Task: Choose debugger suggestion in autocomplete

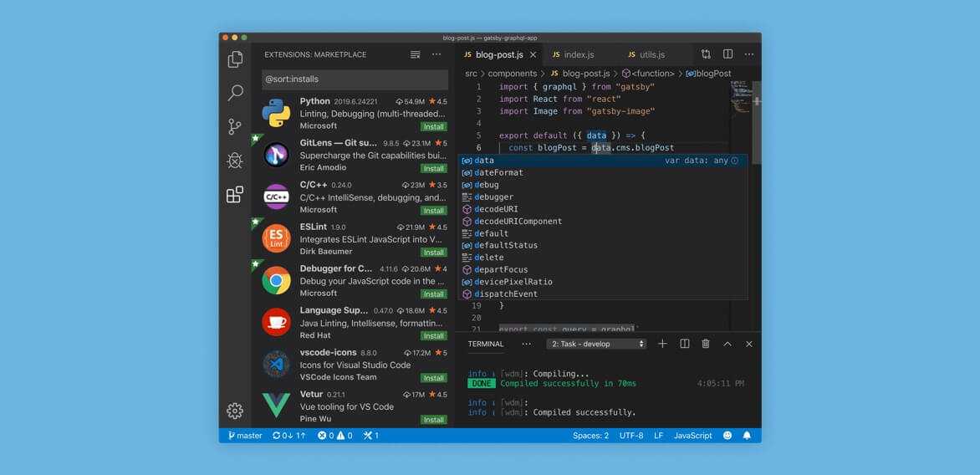Action: tap(603, 197)
